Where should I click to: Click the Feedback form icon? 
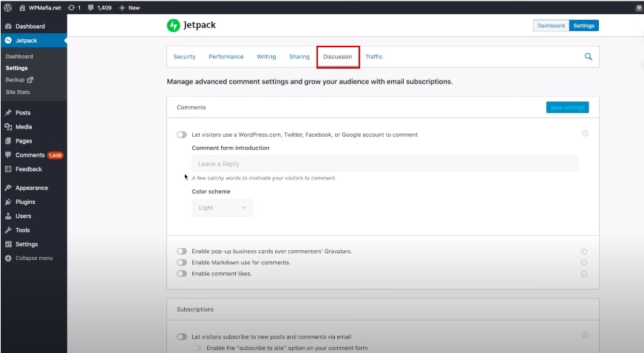pos(8,169)
